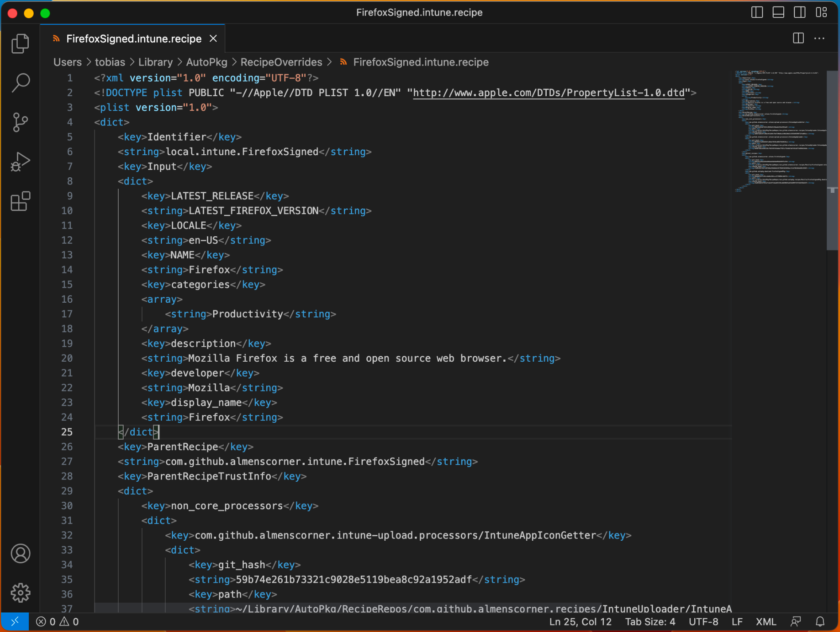Toggle the bottom panel visibility
Viewport: 840px width, 632px height.
(778, 12)
